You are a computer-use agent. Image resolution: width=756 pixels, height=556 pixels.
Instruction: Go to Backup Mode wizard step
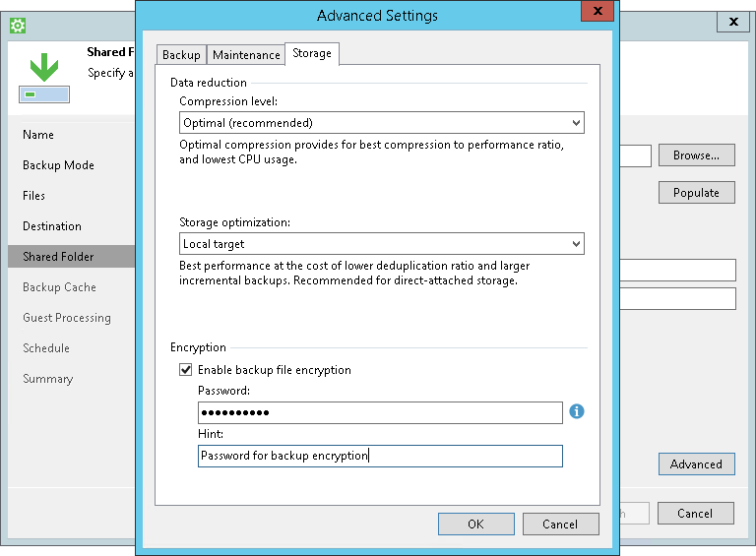[58, 165]
